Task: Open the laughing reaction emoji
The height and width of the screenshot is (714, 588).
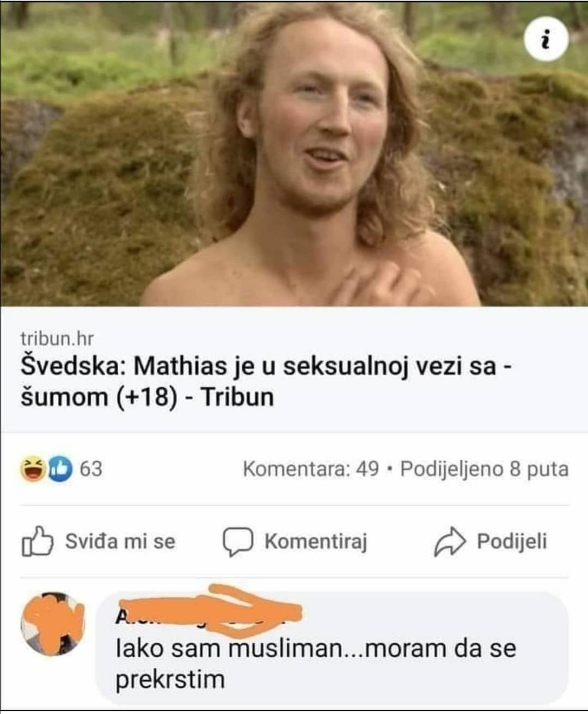Action: tap(33, 469)
